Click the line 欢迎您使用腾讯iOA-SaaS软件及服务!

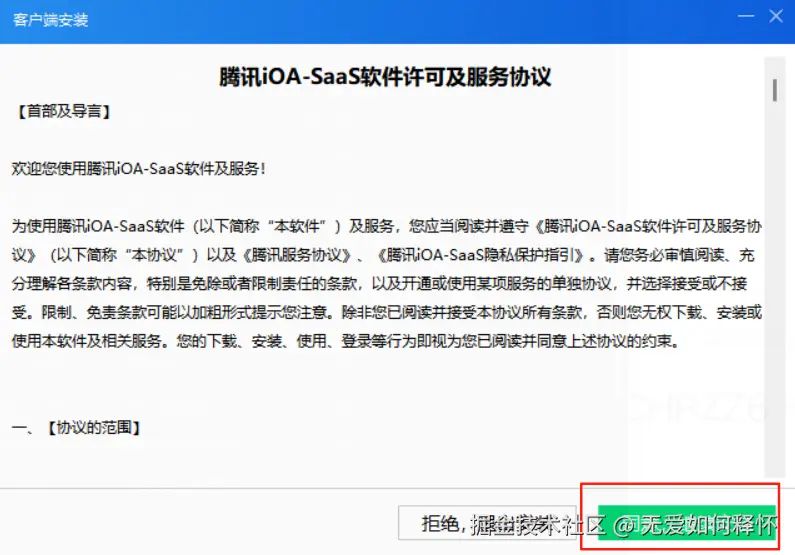pos(139,168)
